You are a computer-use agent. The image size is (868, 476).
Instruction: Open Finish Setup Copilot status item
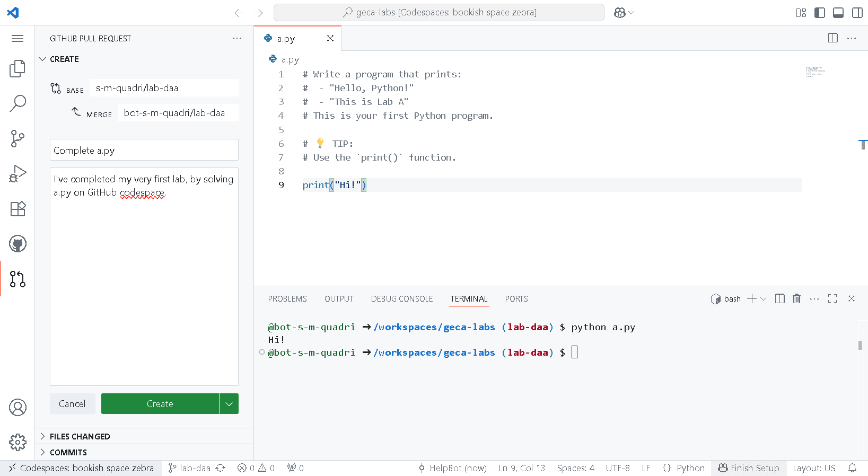pos(749,468)
